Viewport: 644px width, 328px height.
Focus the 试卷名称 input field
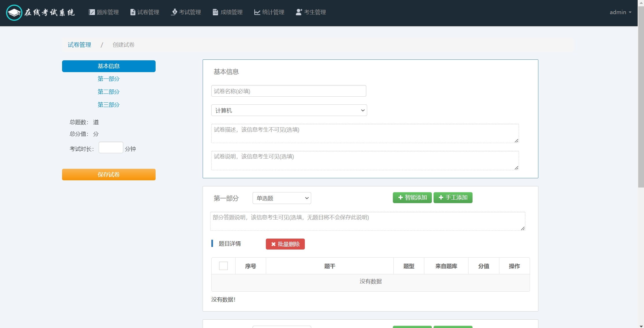pos(289,91)
